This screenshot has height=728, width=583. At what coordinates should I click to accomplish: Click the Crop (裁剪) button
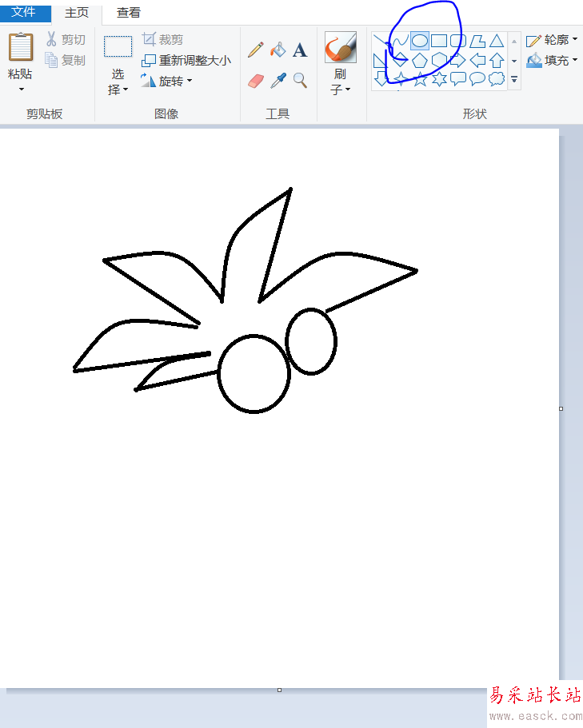tap(162, 39)
